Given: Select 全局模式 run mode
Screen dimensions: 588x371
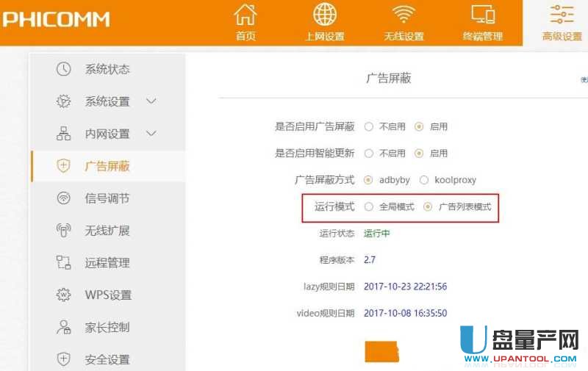Looking at the screenshot, I should point(369,206).
